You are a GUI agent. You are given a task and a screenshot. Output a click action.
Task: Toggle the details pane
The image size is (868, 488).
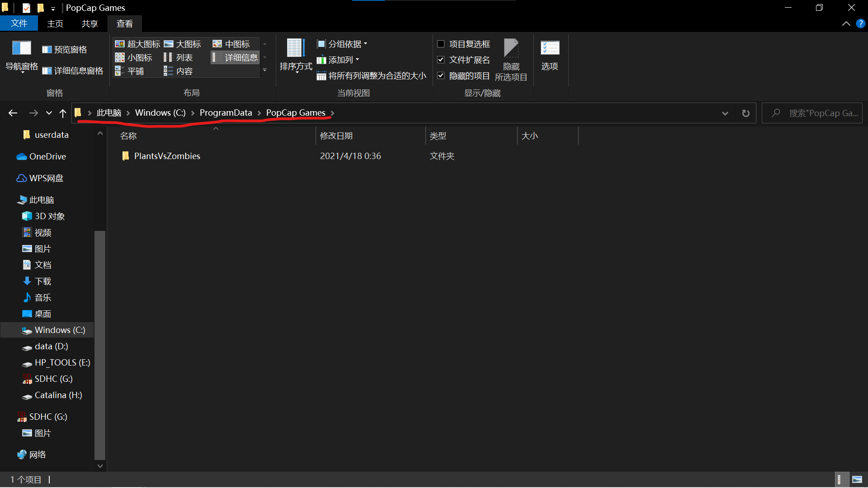tap(72, 71)
